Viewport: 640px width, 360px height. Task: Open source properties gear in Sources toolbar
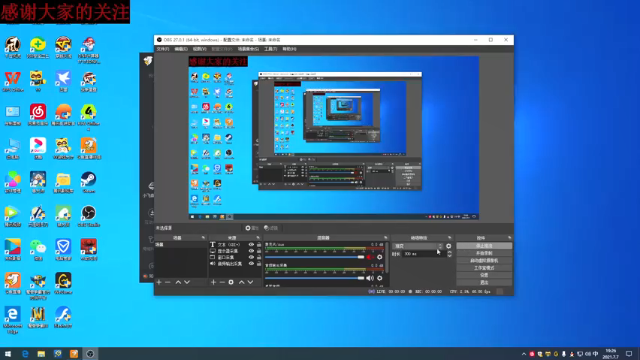click(x=231, y=282)
